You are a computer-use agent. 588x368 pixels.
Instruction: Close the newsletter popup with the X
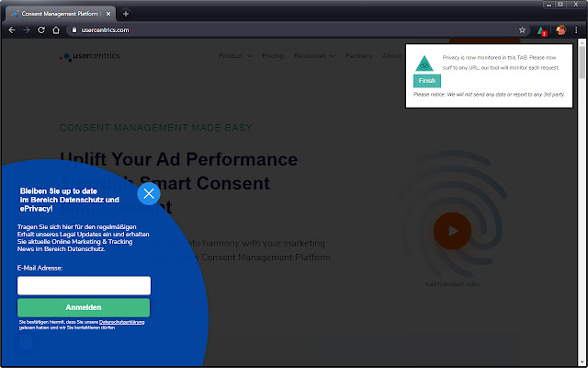pos(149,193)
